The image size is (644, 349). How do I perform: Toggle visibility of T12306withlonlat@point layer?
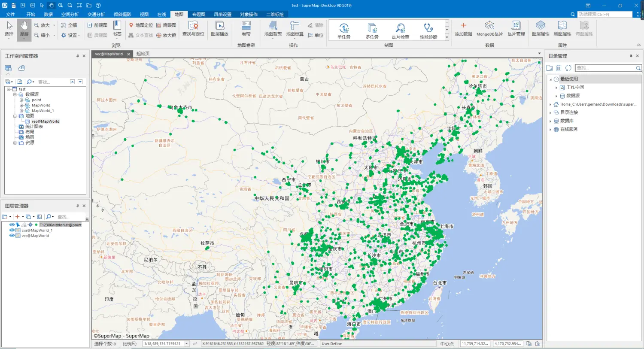(x=12, y=225)
